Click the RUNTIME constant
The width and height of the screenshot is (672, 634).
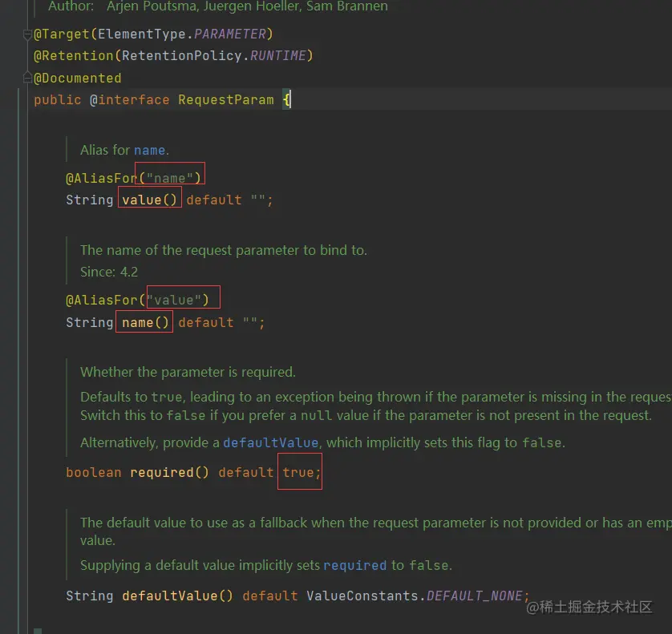(277, 55)
